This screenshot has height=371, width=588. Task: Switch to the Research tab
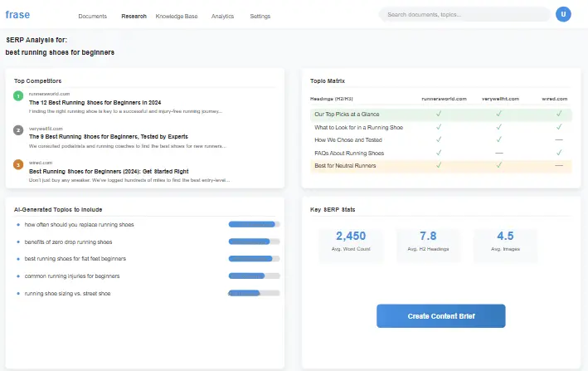[x=134, y=16]
